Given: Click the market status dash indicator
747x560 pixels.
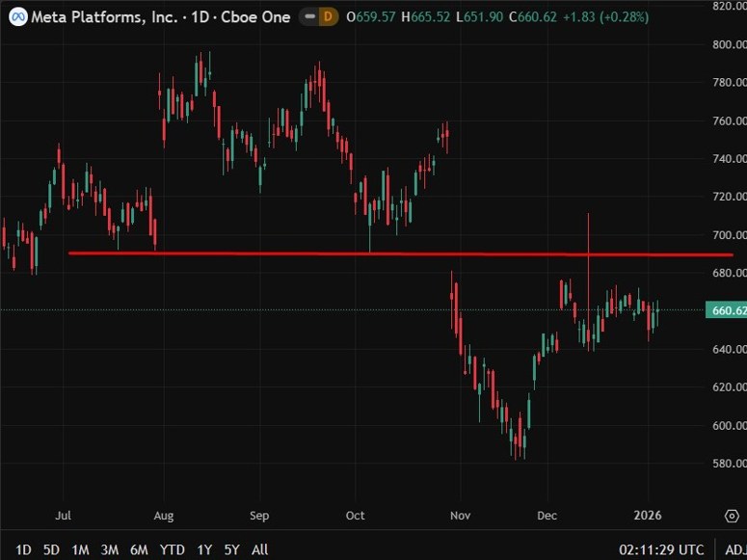Looking at the screenshot, I should point(308,17).
